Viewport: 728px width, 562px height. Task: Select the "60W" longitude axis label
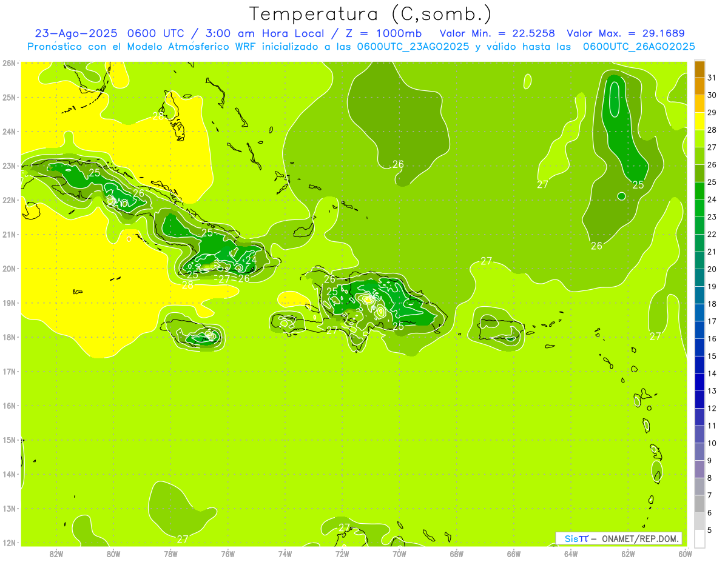click(685, 554)
